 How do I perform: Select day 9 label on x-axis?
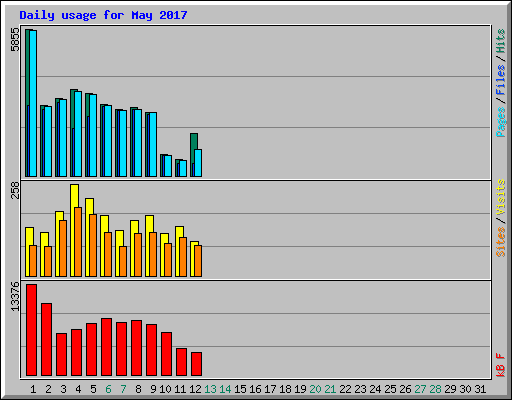click(153, 389)
